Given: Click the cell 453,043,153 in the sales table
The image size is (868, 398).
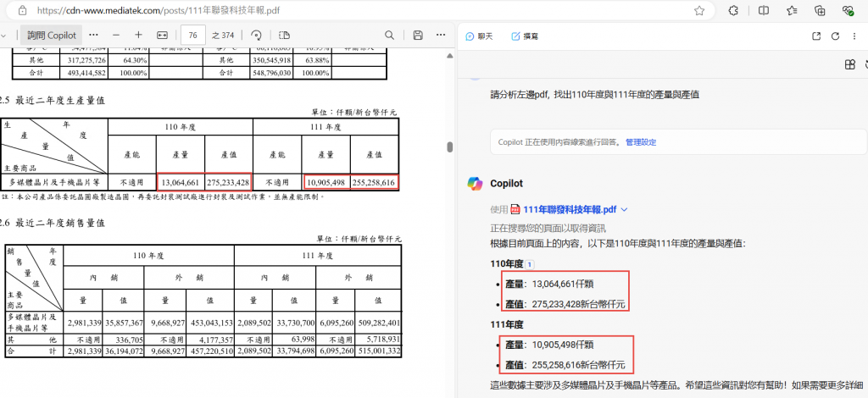Looking at the screenshot, I should tap(210, 323).
